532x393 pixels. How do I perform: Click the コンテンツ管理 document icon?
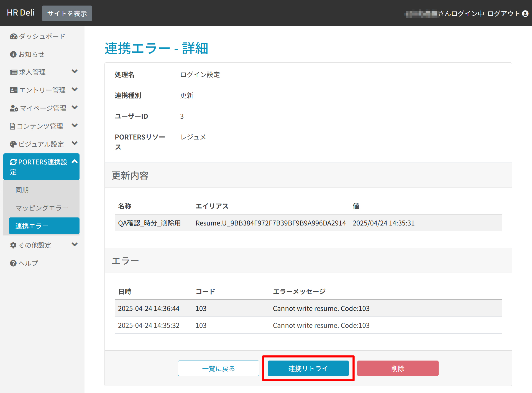pos(12,126)
